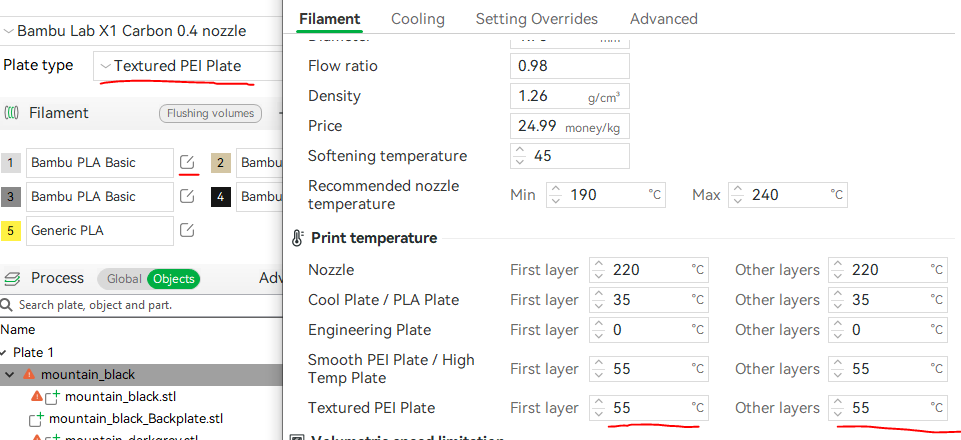Click the Filament spool icon in sidebar

(x=12, y=113)
